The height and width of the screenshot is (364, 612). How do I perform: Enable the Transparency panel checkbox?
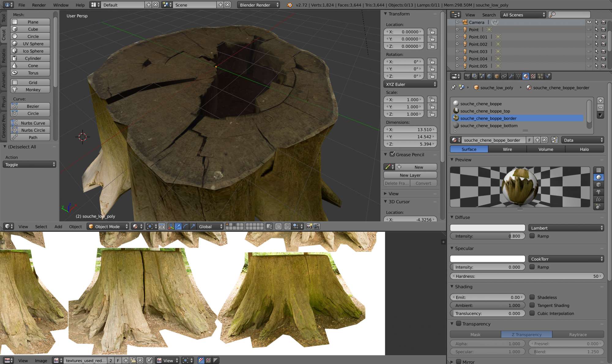pyautogui.click(x=458, y=323)
